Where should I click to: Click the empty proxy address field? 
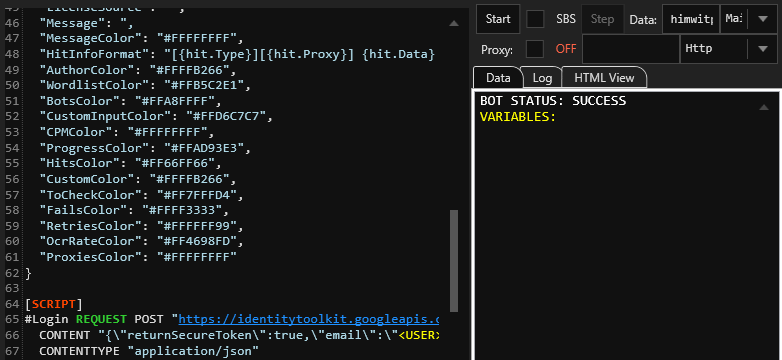630,49
